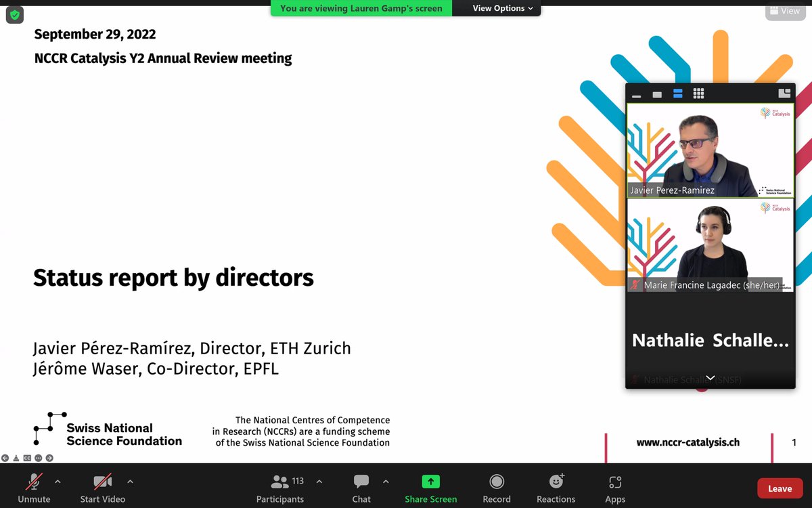Click the side-by-side mode icon in video panel
The width and height of the screenshot is (812, 508).
pyautogui.click(x=785, y=94)
